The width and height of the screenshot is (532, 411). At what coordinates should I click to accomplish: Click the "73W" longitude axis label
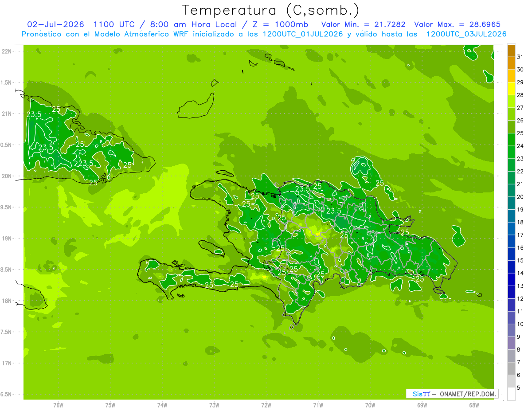[214, 405]
